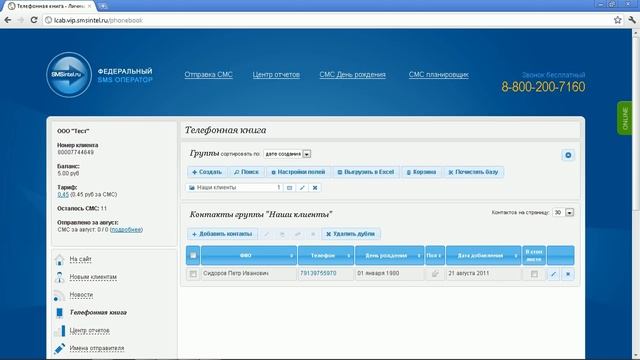
Task: Open СМС День рождения in the top menu
Action: (352, 75)
